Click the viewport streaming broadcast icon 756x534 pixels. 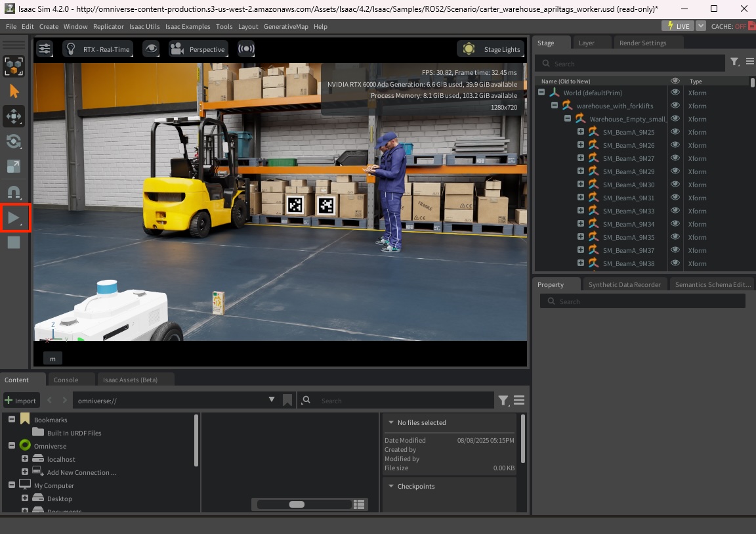[246, 49]
